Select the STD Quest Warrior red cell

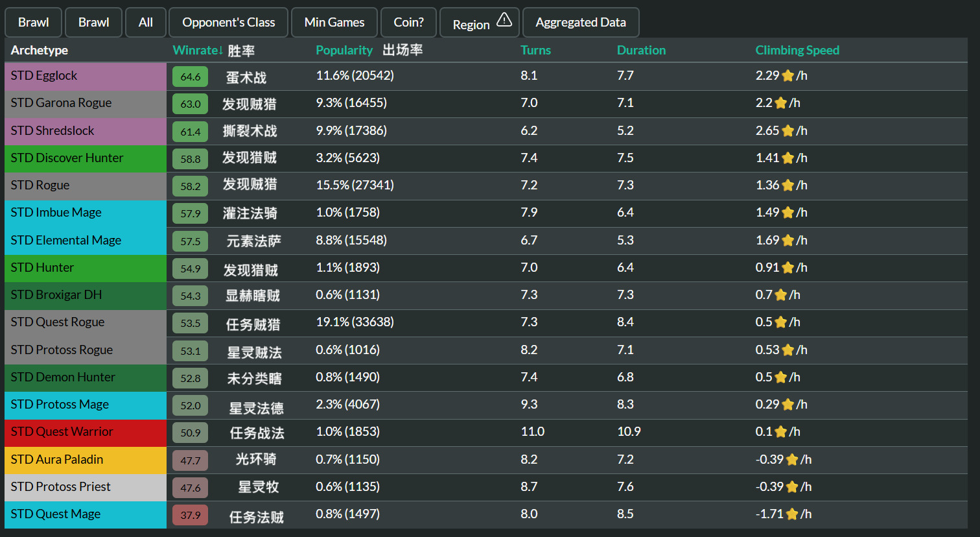point(85,432)
